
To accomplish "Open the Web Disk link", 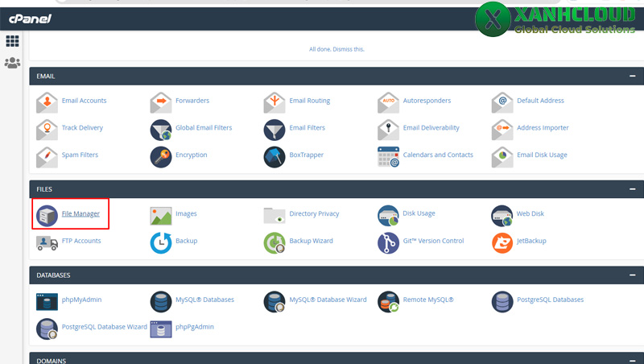I will [x=530, y=213].
